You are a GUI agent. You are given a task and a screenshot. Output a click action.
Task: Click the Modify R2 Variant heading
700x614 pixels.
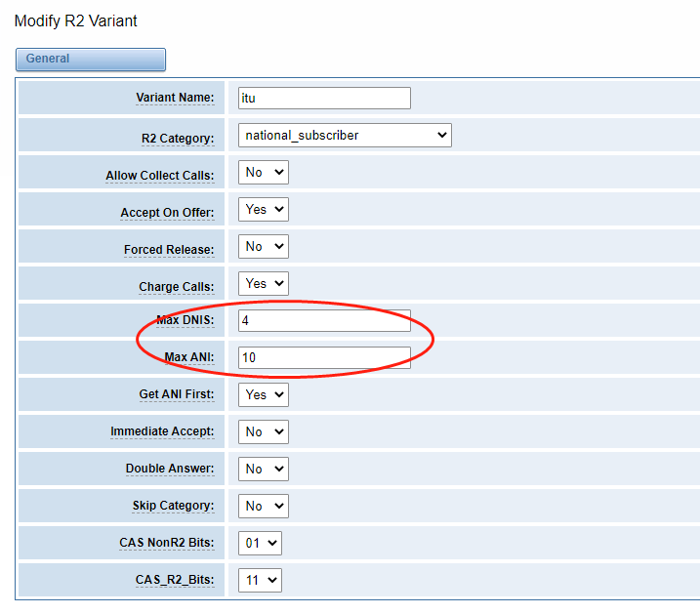[76, 20]
